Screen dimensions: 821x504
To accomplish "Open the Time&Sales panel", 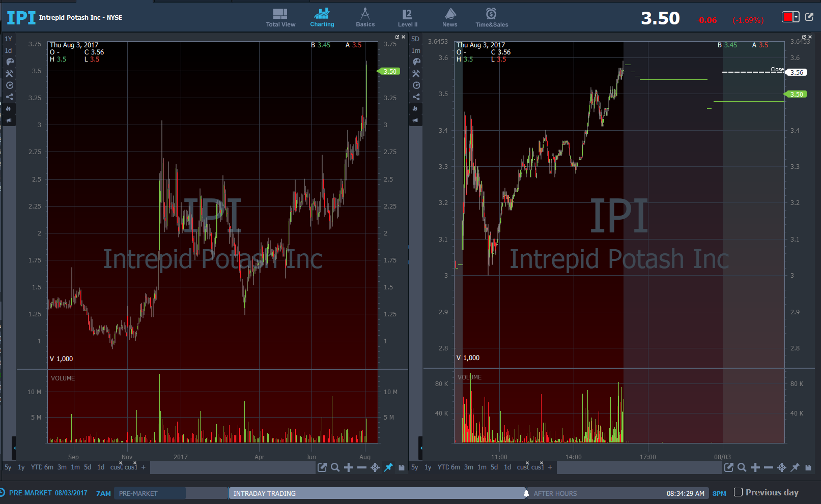I will click(x=491, y=18).
